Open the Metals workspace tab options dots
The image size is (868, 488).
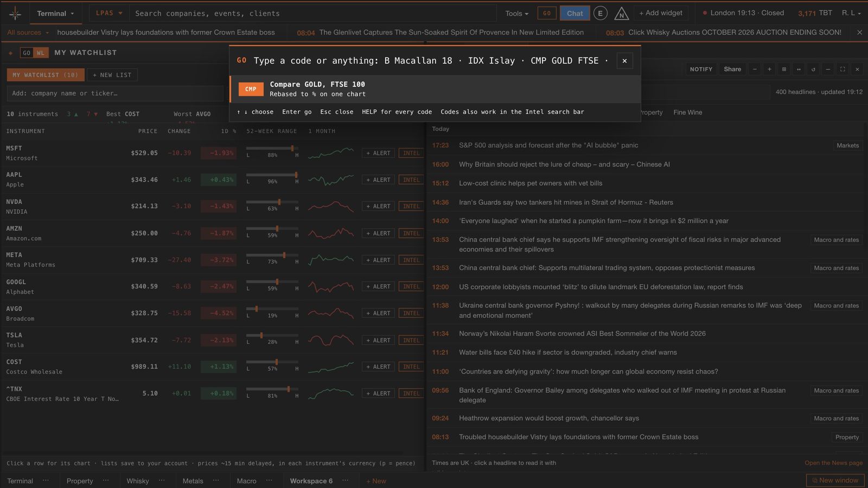216,480
